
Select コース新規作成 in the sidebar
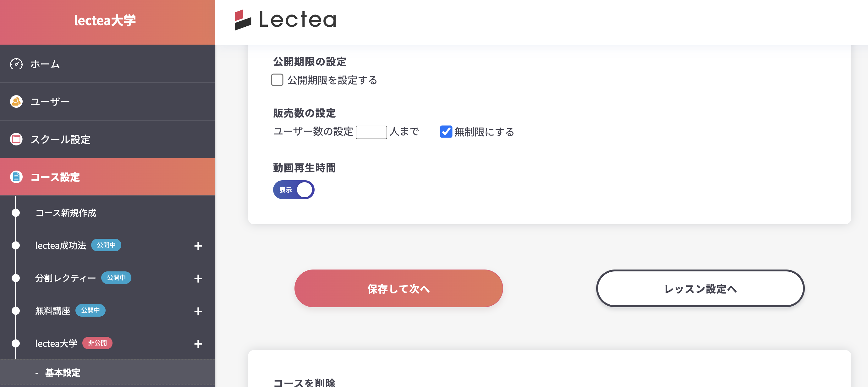pos(66,213)
